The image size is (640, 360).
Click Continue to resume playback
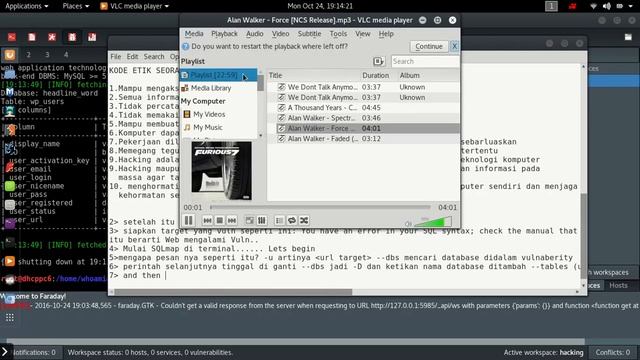tap(429, 46)
